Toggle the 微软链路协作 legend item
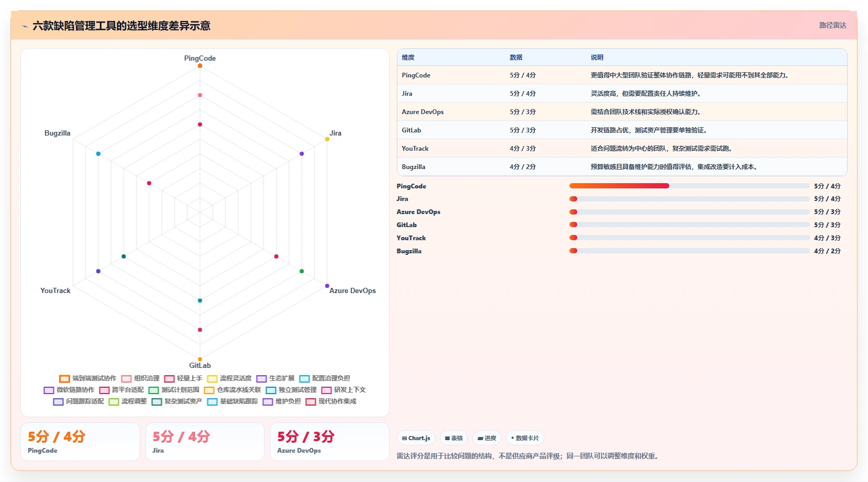Screen dimensions: 868x482 pos(69,390)
